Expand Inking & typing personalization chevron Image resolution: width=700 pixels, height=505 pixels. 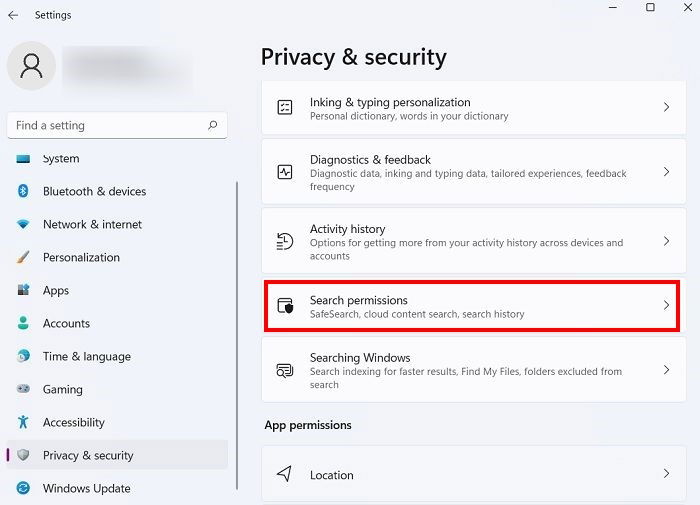(x=666, y=107)
